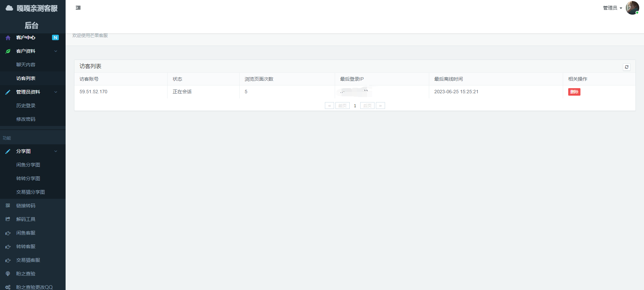Collapse the 客户资料 submenu chevron
This screenshot has width=644, height=290.
[56, 51]
